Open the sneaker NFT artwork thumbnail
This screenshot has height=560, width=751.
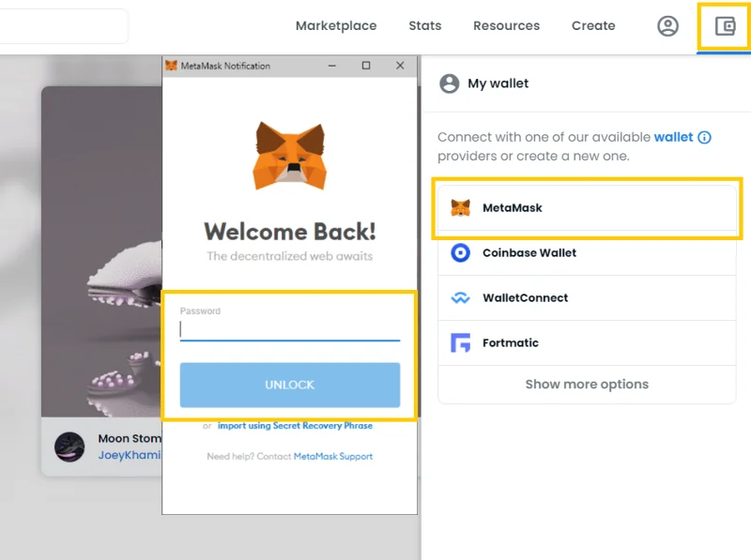tap(101, 251)
